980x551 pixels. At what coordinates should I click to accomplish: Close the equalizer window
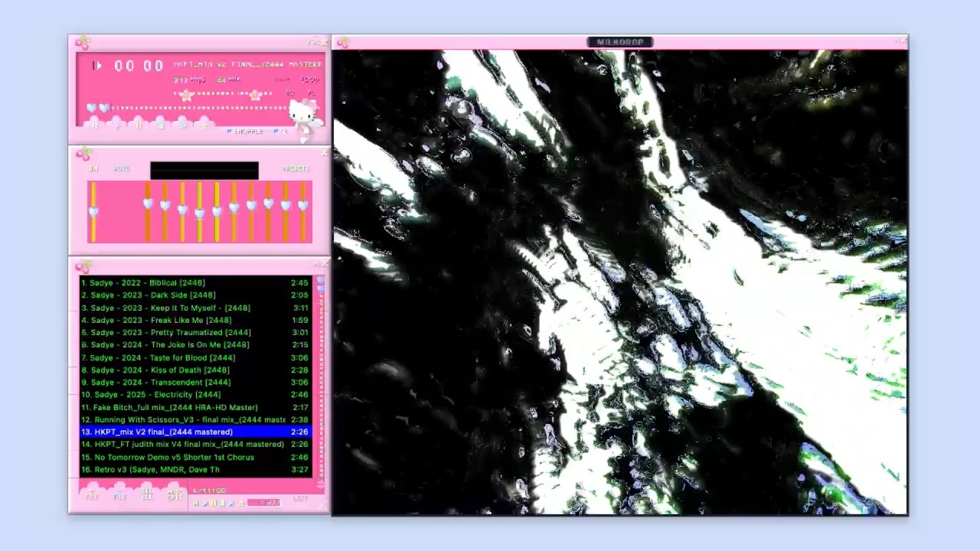(x=325, y=152)
